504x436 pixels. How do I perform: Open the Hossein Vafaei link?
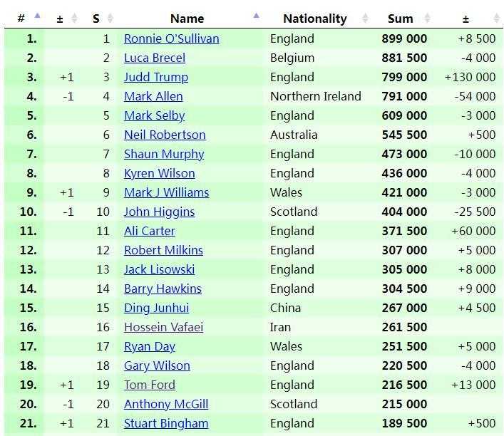click(163, 327)
